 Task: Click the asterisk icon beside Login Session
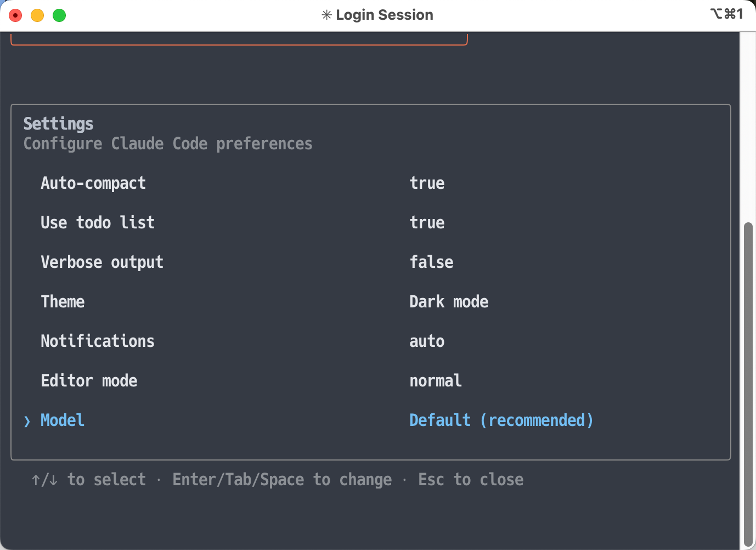(326, 15)
